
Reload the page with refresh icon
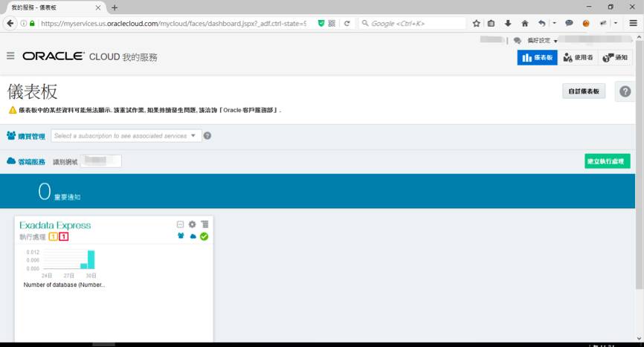point(347,23)
